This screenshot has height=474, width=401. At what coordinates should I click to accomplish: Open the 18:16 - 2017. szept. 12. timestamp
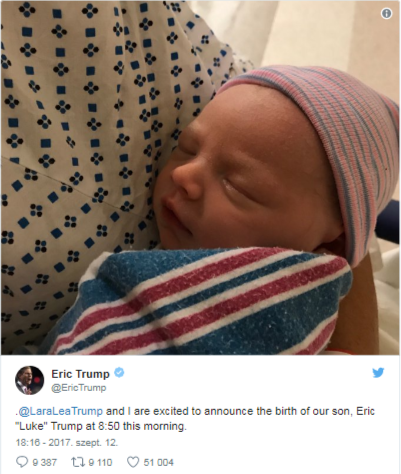click(67, 443)
